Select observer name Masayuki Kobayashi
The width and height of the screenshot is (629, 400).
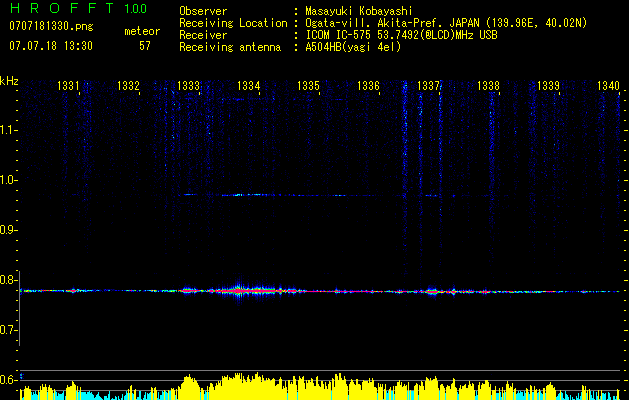pos(359,11)
